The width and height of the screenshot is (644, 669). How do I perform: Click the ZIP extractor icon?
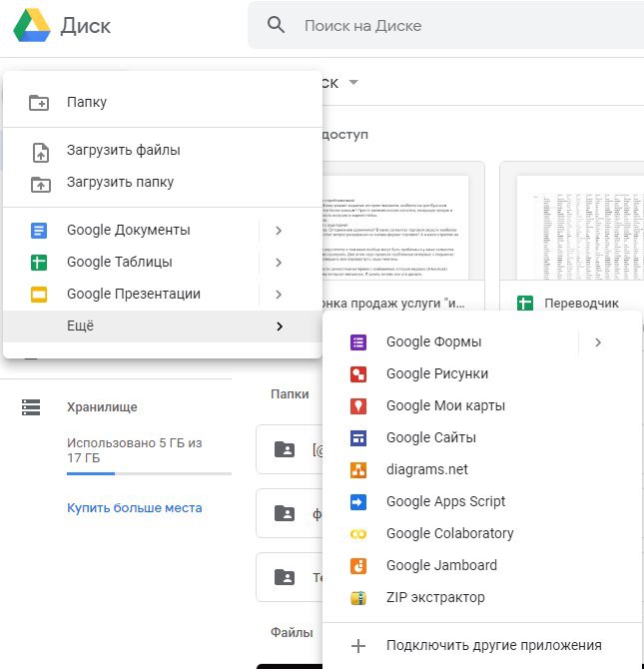(358, 598)
